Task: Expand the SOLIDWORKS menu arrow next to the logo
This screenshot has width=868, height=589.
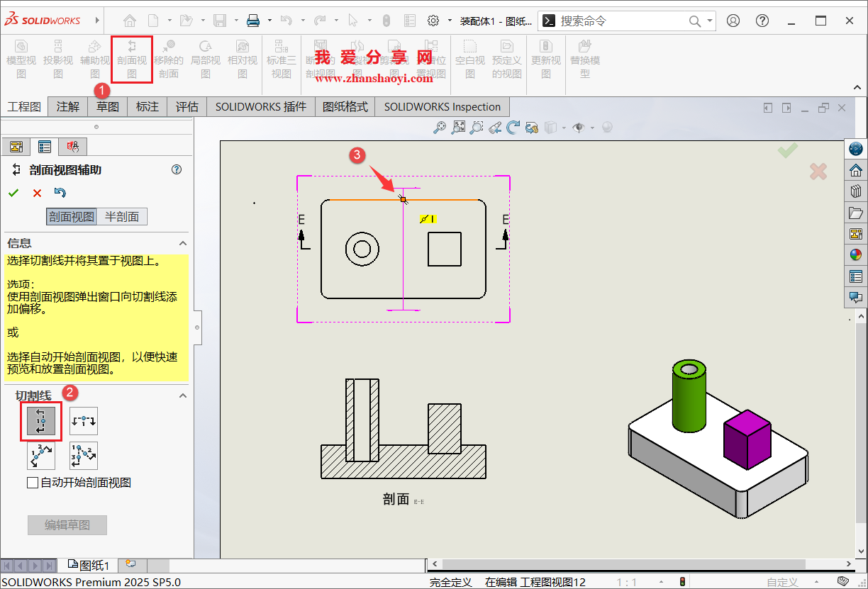Action: pos(97,21)
